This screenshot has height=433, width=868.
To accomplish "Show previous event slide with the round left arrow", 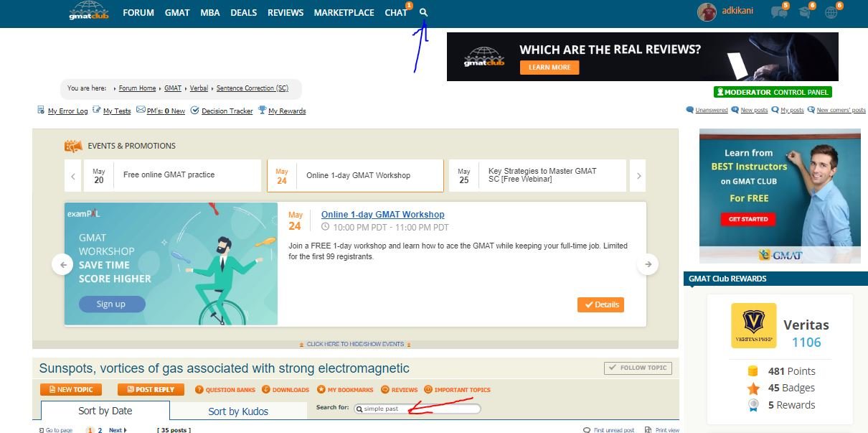I will (x=62, y=264).
